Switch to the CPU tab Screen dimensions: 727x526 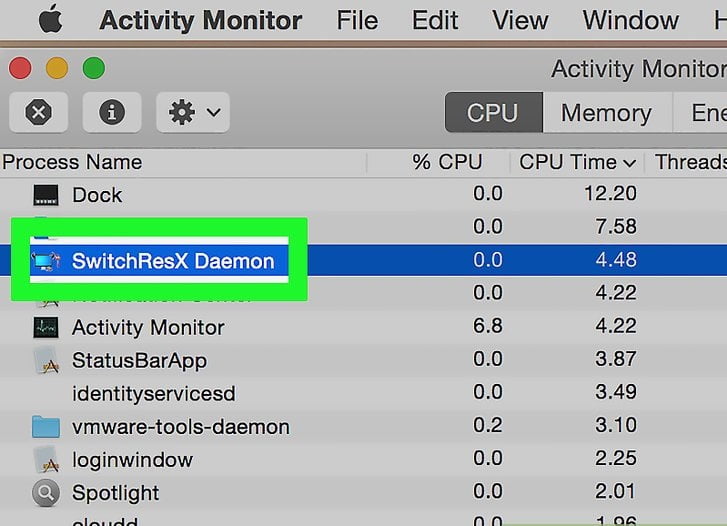493,113
